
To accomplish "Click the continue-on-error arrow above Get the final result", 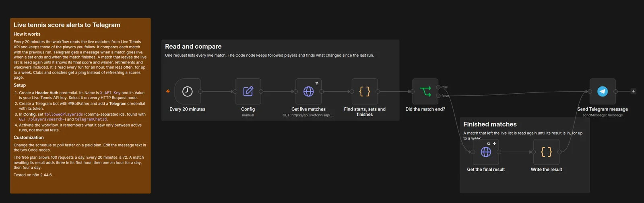I will [494, 144].
